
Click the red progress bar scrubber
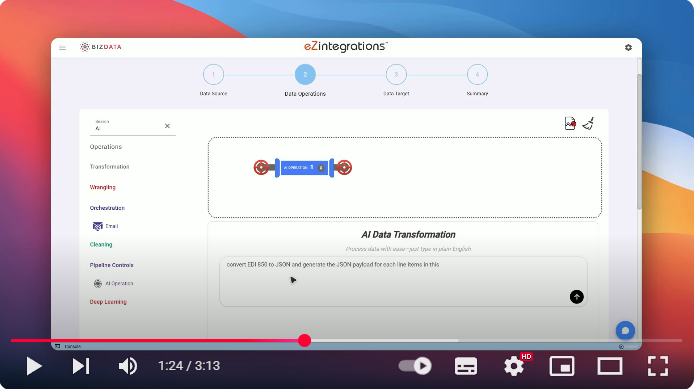point(305,340)
